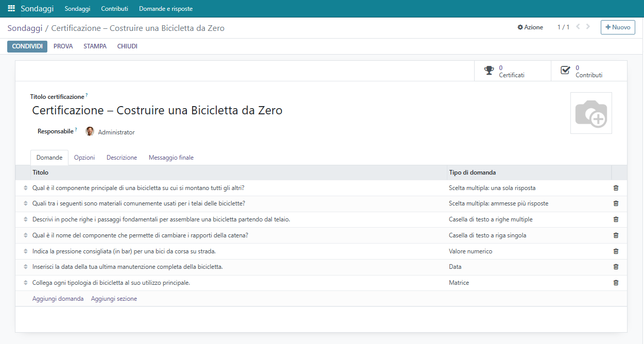Go to next record with right chevron

588,27
